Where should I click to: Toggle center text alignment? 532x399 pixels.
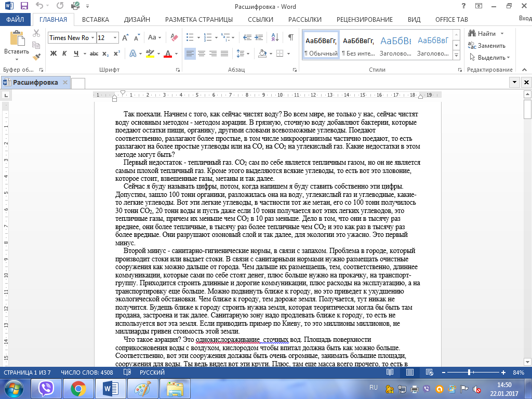202,54
